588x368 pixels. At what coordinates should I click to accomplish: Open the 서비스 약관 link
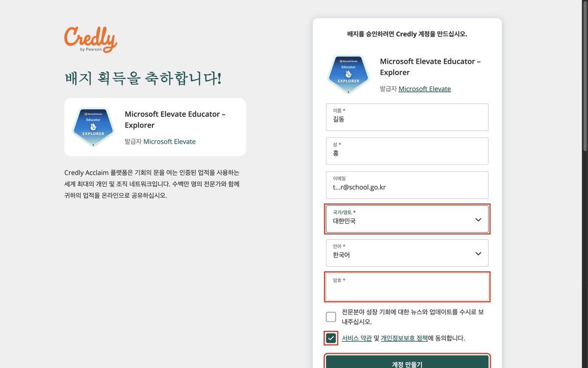click(357, 338)
